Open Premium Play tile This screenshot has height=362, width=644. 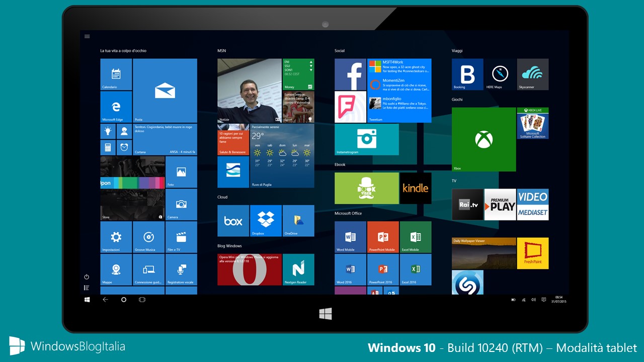500,204
